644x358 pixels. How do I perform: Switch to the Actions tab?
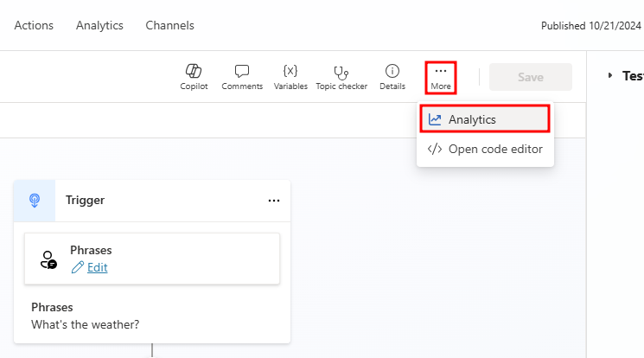click(x=34, y=25)
